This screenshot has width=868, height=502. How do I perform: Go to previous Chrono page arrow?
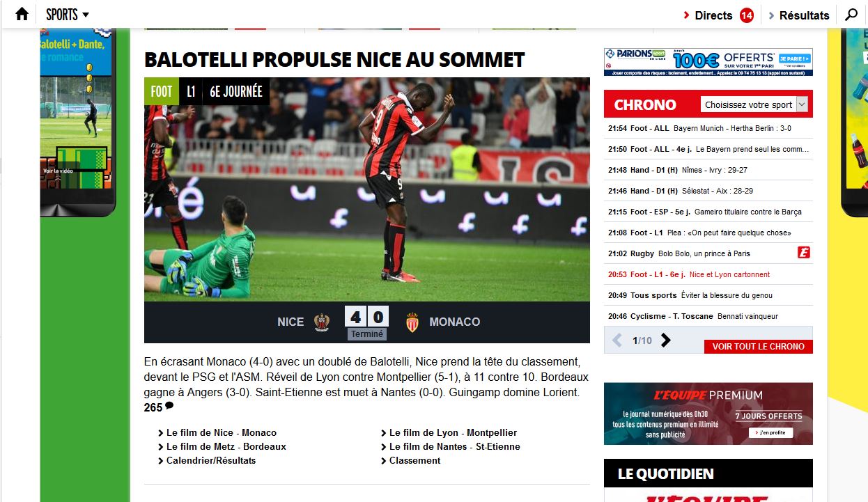coord(617,340)
